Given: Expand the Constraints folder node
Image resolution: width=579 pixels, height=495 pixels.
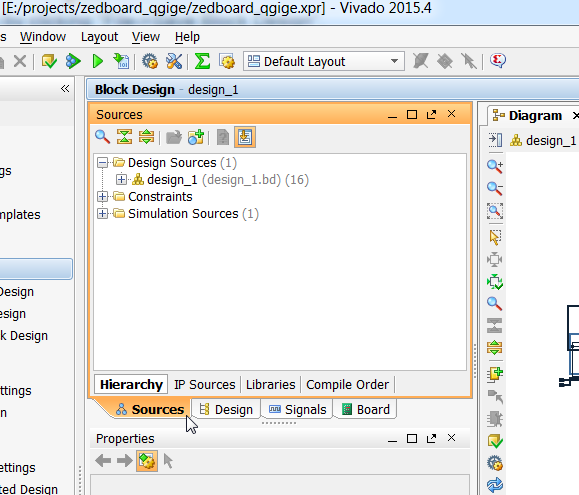Looking at the screenshot, I should pyautogui.click(x=103, y=197).
